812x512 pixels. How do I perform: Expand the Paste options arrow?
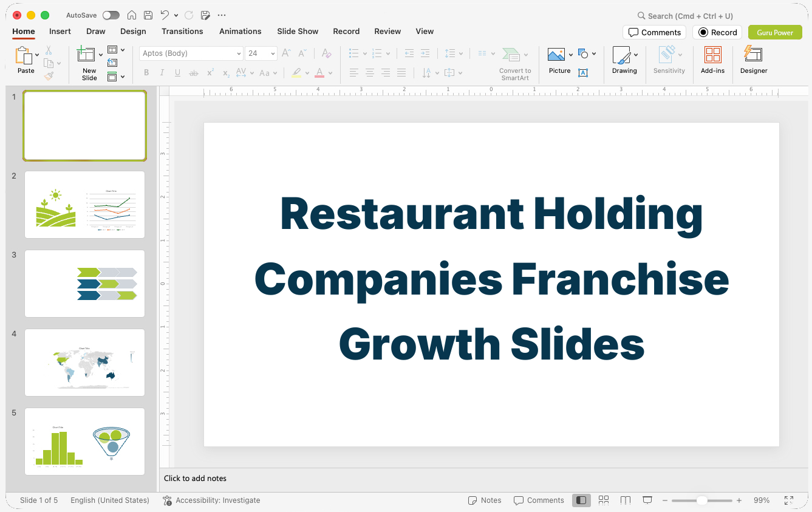[x=37, y=55]
